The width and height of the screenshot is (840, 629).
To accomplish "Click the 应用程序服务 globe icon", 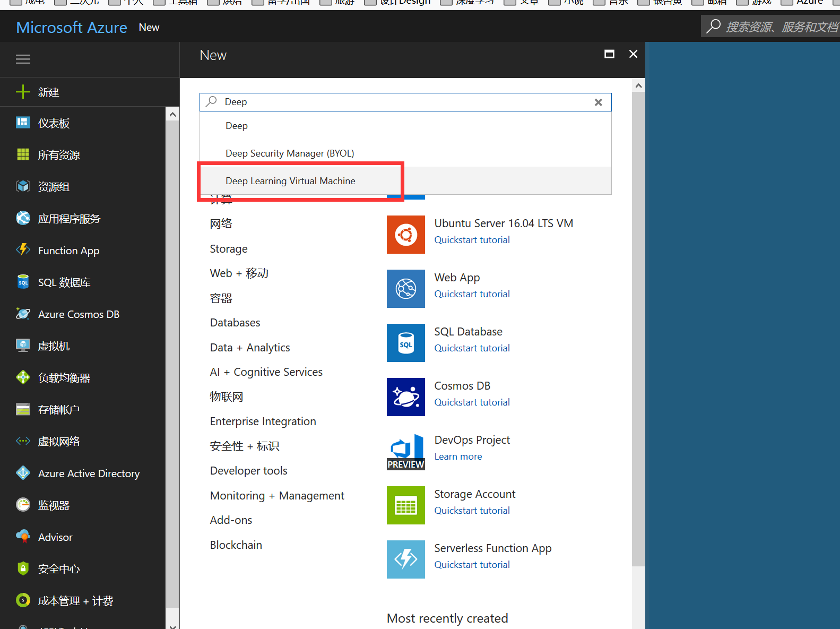I will (x=23, y=218).
